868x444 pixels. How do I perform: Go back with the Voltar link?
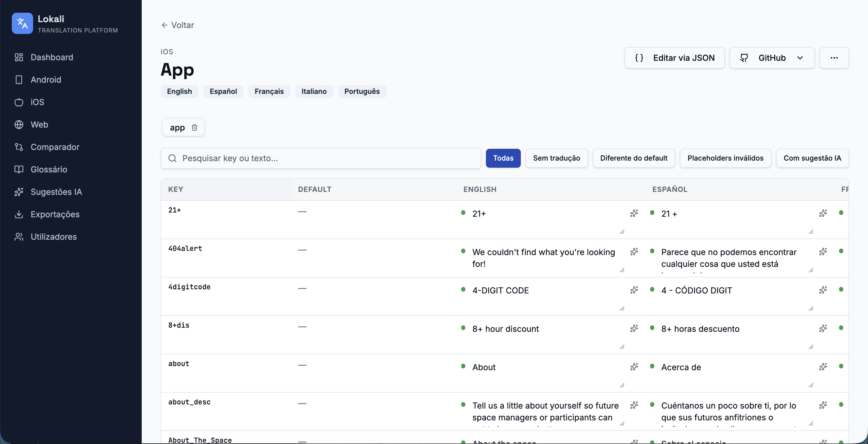pos(177,25)
